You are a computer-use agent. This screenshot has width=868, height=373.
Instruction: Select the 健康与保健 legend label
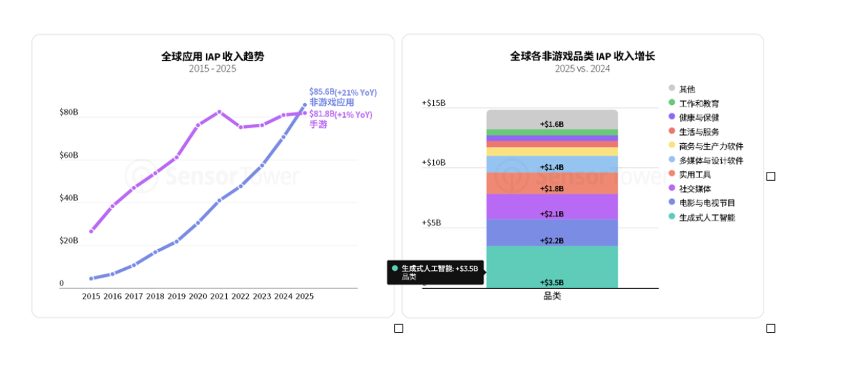(x=699, y=118)
